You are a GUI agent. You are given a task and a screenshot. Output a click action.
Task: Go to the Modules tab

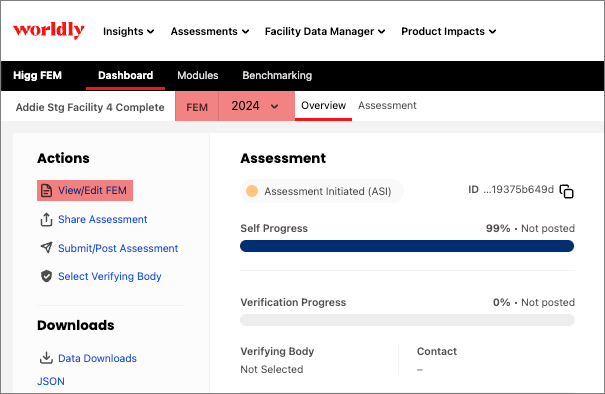click(x=198, y=75)
